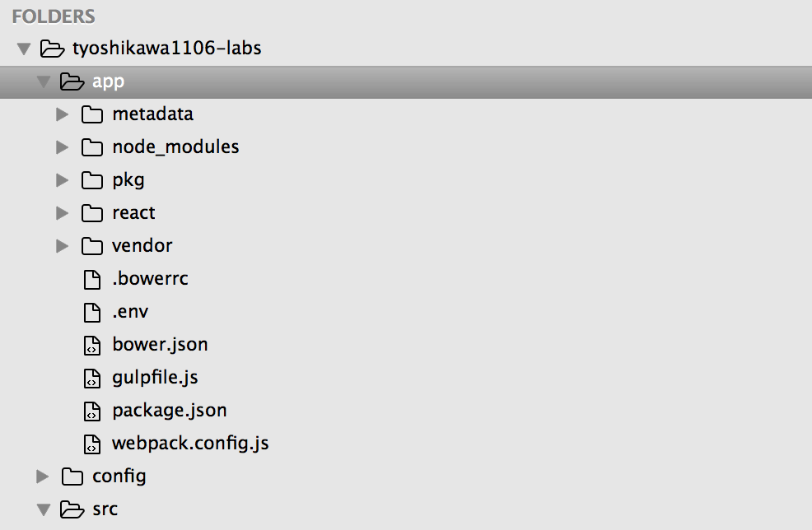Image resolution: width=812 pixels, height=530 pixels.
Task: Expand the config folder arrow
Action: [x=43, y=477]
